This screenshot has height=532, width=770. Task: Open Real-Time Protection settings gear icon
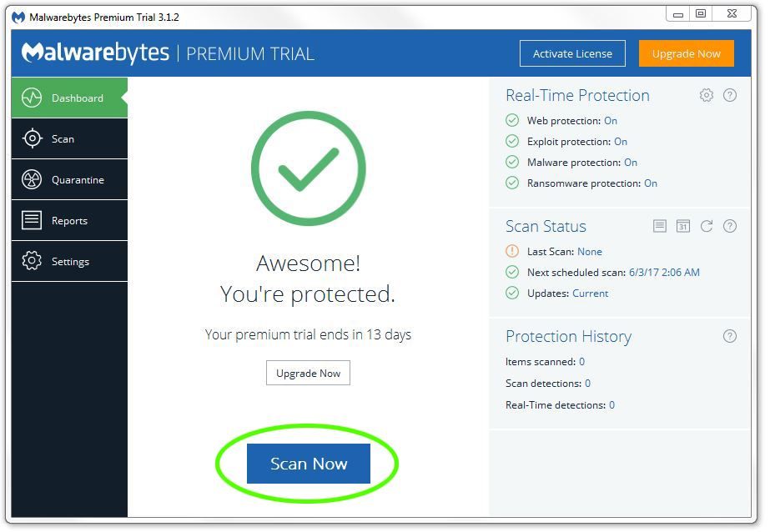point(706,95)
